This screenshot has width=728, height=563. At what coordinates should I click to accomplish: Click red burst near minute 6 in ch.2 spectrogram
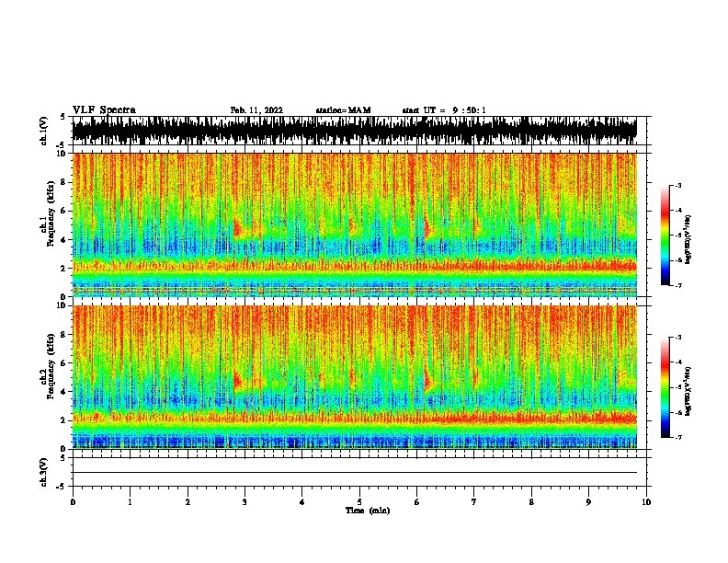pyautogui.click(x=427, y=381)
